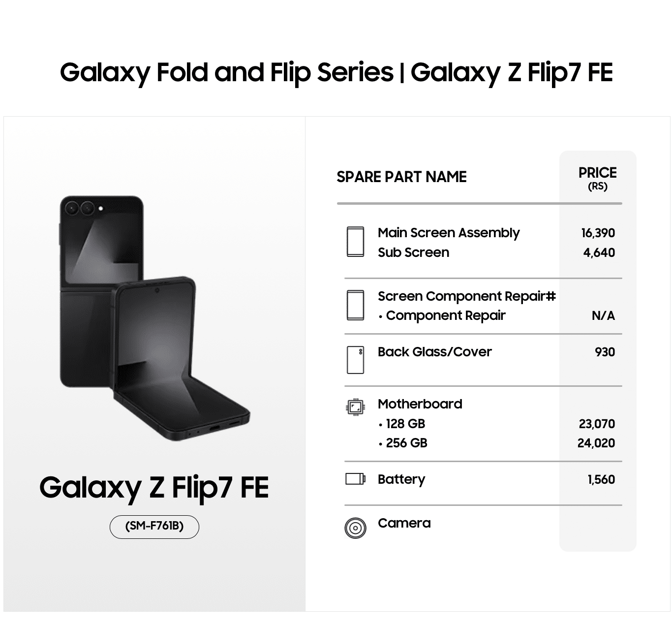
Task: Click the 16,390 price value
Action: point(598,233)
